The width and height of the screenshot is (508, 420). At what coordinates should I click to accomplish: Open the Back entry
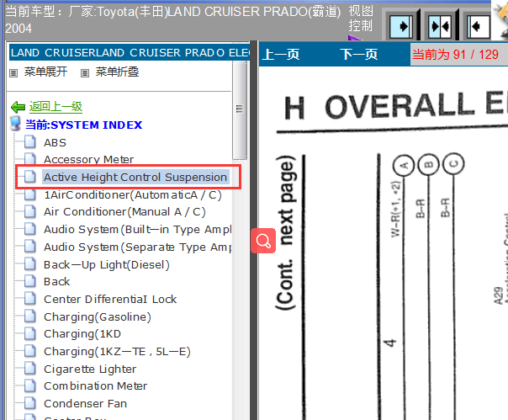tap(56, 281)
